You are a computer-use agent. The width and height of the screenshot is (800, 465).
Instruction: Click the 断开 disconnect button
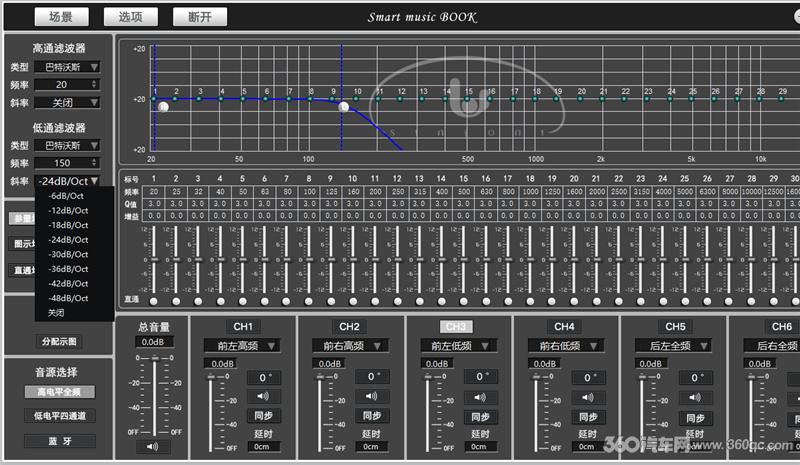[x=199, y=17]
